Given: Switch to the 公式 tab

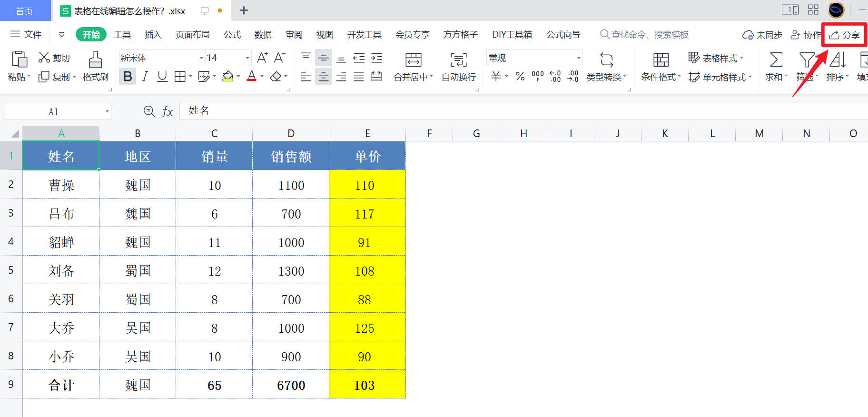Looking at the screenshot, I should [232, 35].
